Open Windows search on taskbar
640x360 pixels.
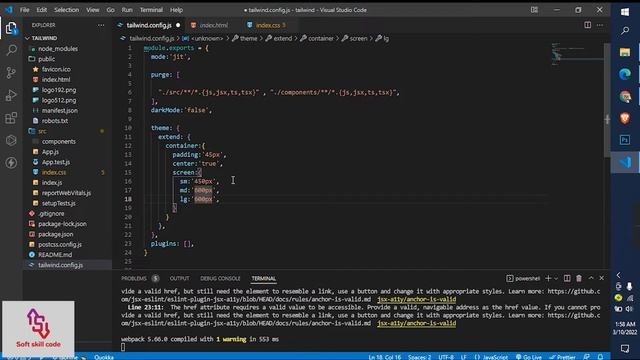625,31
